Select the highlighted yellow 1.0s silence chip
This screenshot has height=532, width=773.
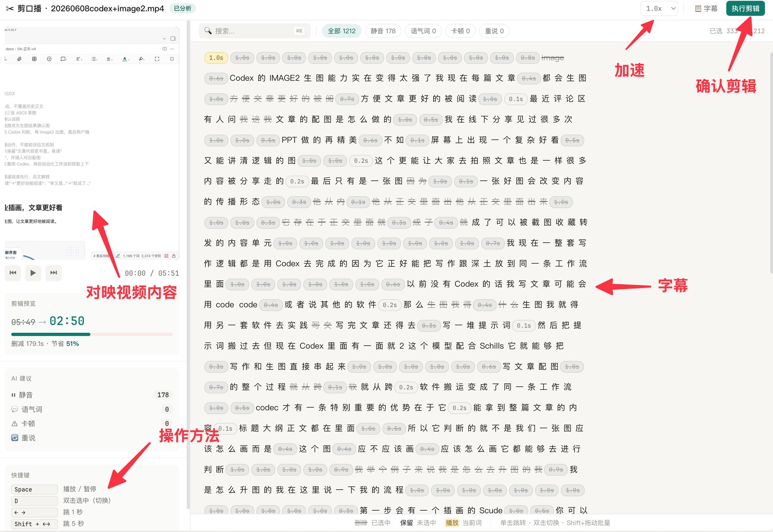[216, 58]
